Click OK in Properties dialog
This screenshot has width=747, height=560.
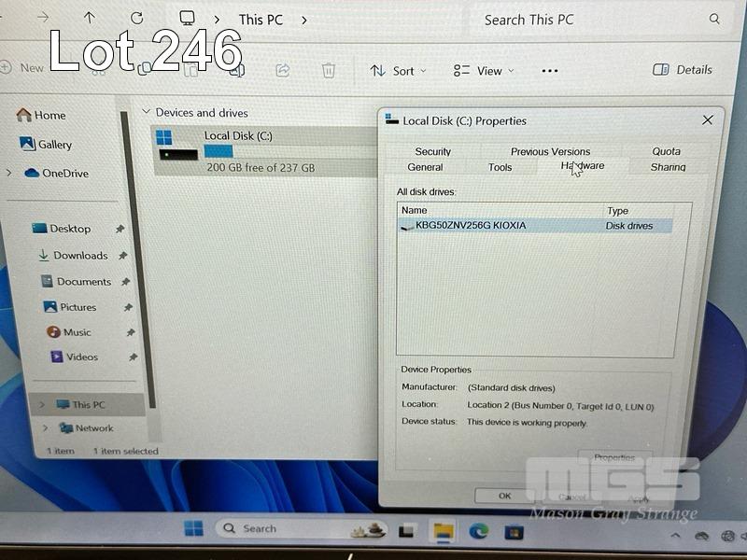pos(504,497)
